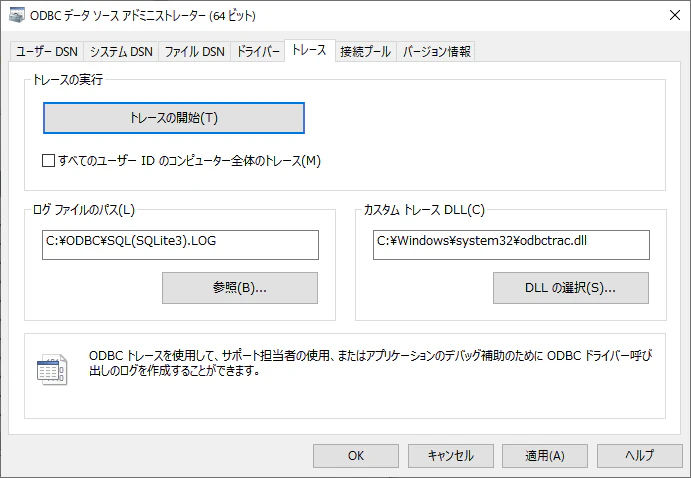Viewport: 691px width, 478px height.
Task: Open the 接続プール tab
Action: point(365,52)
